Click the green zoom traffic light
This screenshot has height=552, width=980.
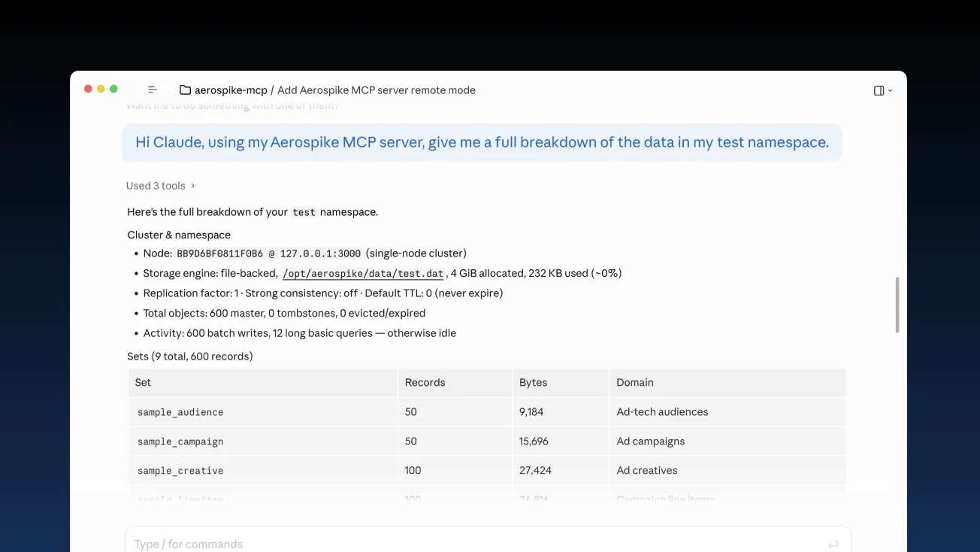(113, 87)
